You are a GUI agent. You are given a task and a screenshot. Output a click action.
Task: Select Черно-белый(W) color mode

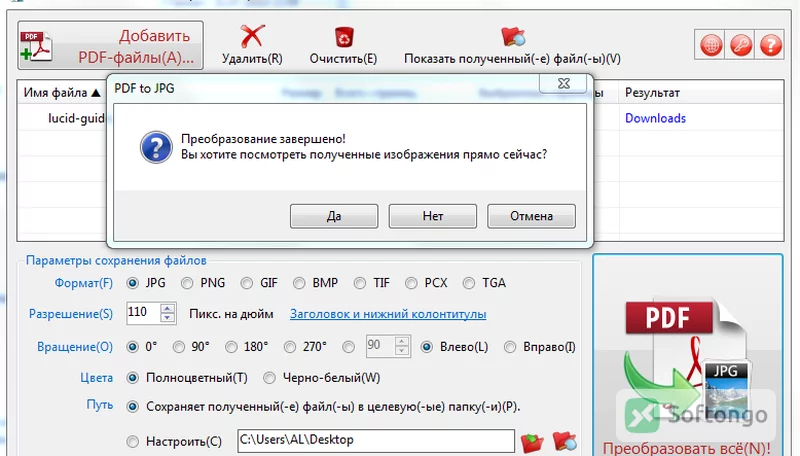click(x=269, y=378)
